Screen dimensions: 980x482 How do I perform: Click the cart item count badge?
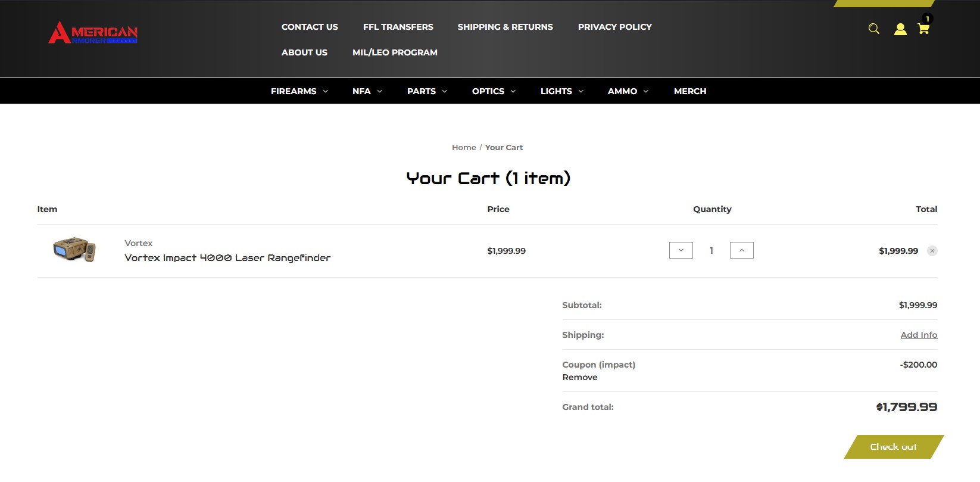tap(927, 18)
